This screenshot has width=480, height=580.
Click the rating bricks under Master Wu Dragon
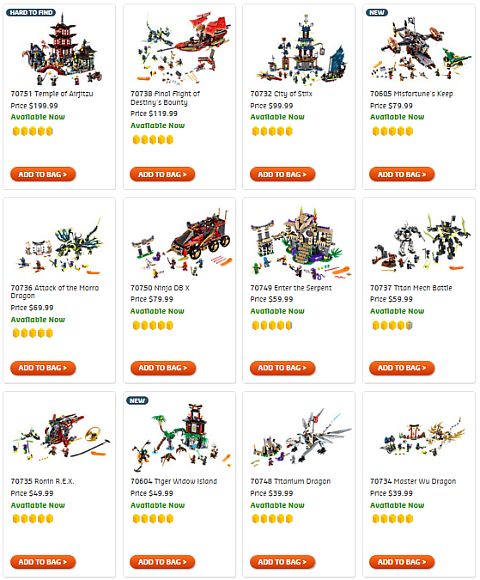coord(392,519)
